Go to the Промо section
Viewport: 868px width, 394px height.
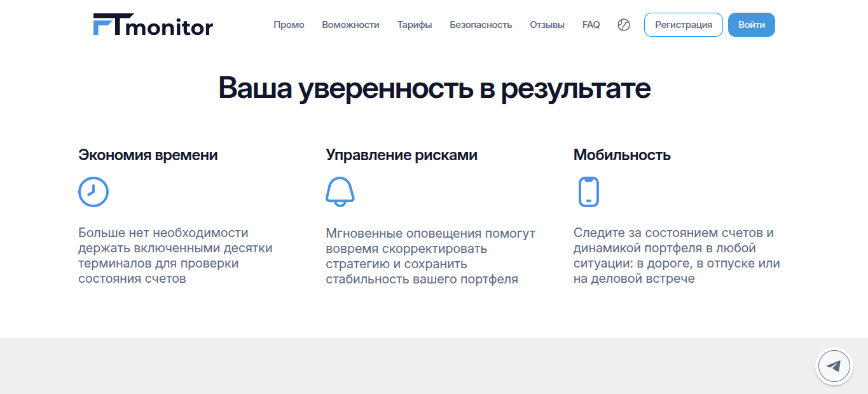(x=289, y=25)
